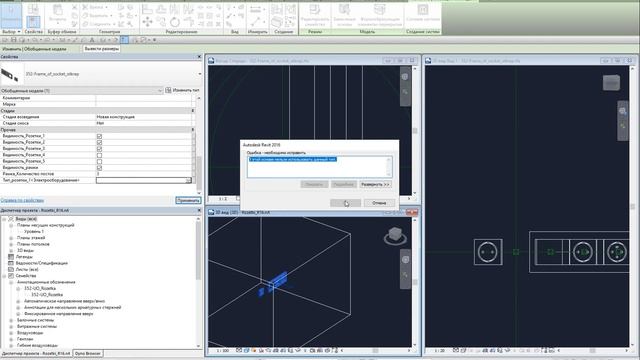Click the Measure between points icon
The width and height of the screenshot is (640, 360).
256,9
